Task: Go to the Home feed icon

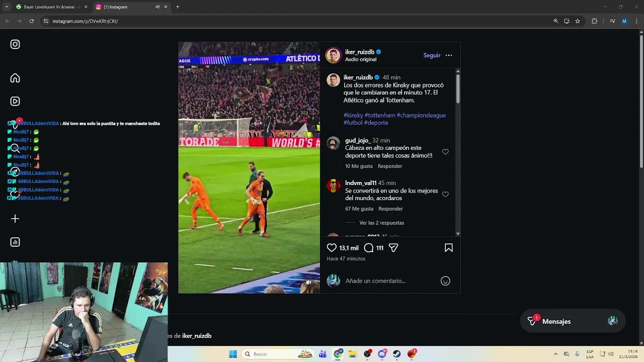Action: tap(15, 78)
